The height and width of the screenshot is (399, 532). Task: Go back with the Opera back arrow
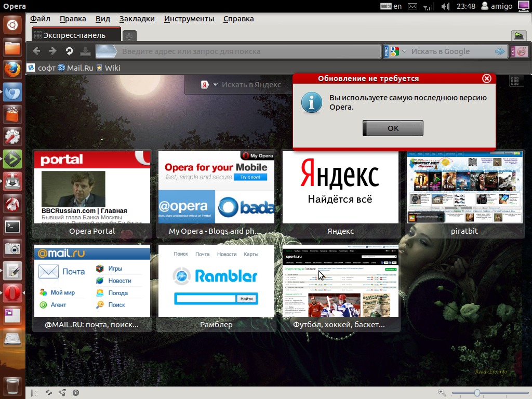pyautogui.click(x=37, y=51)
